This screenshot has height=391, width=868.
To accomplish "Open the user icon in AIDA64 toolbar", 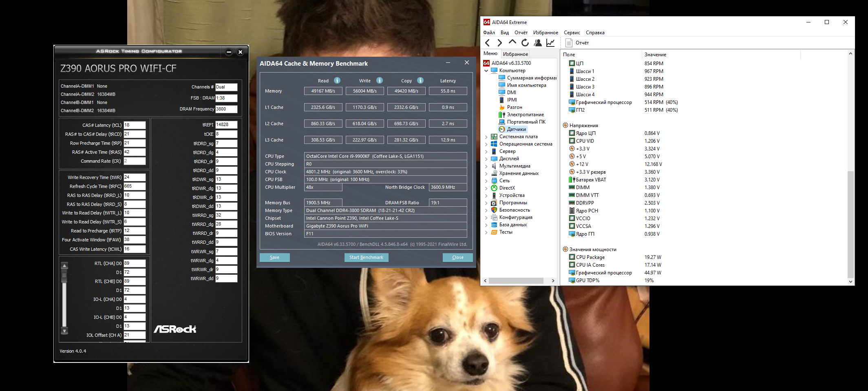I will coord(538,43).
